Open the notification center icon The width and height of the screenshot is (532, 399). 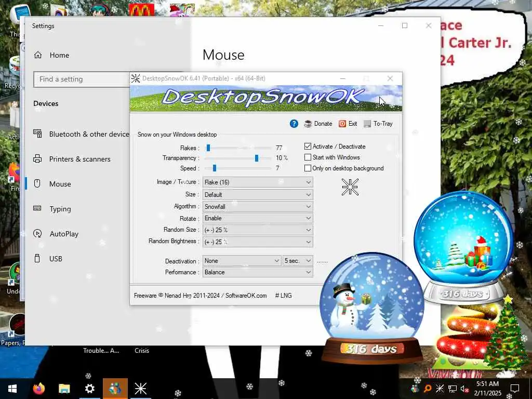coord(515,389)
